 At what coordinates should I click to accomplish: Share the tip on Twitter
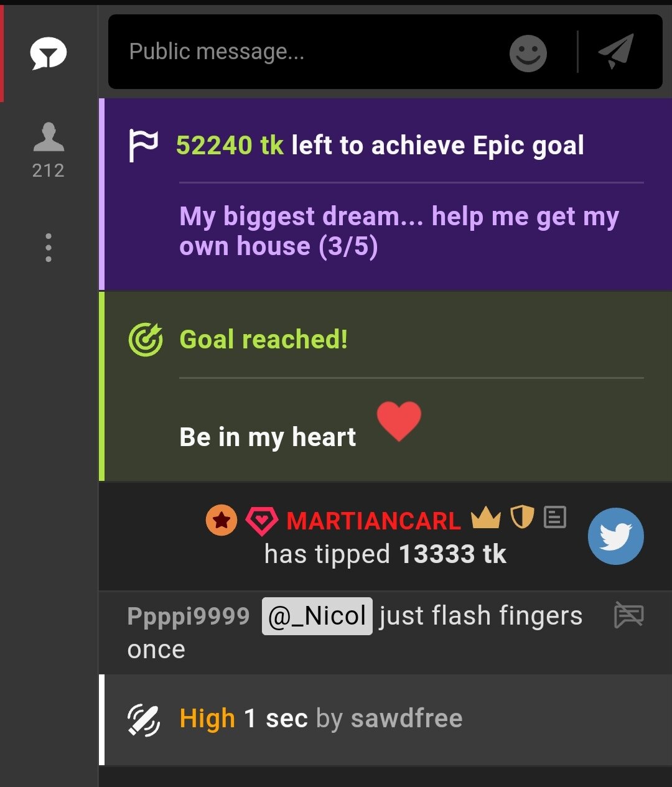(615, 536)
